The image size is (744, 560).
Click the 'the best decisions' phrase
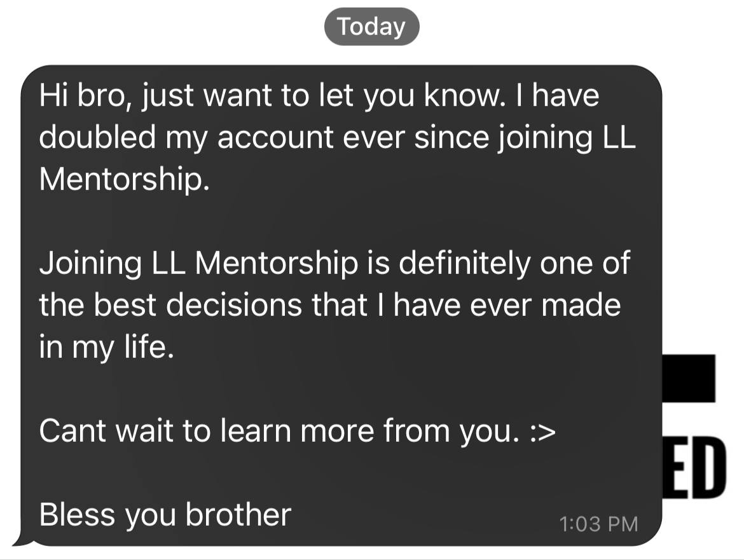pos(170,305)
